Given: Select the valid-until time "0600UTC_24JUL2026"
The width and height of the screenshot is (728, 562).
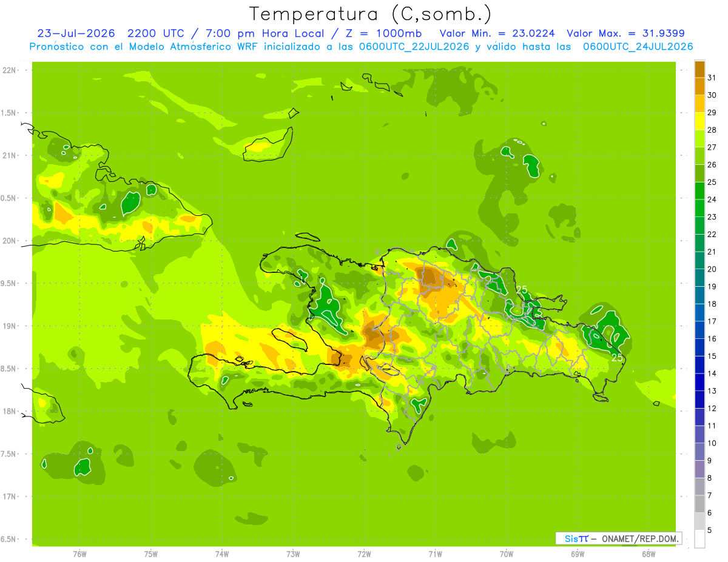Looking at the screenshot, I should (x=638, y=47).
